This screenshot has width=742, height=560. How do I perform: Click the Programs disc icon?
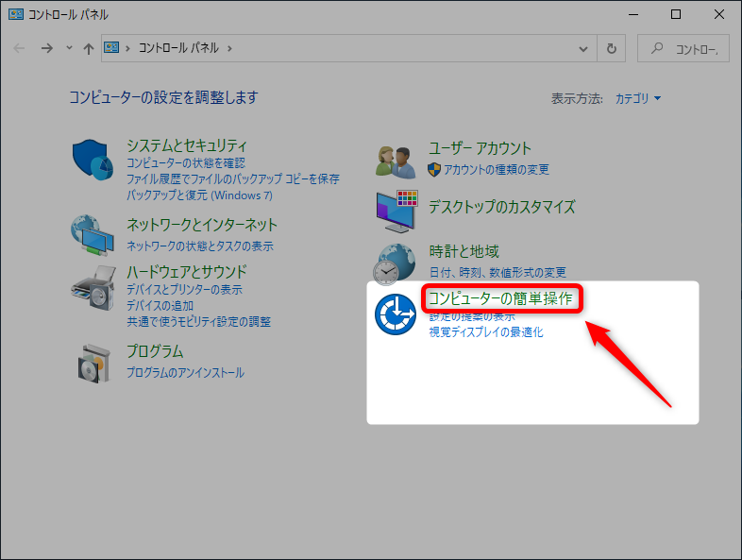93,361
